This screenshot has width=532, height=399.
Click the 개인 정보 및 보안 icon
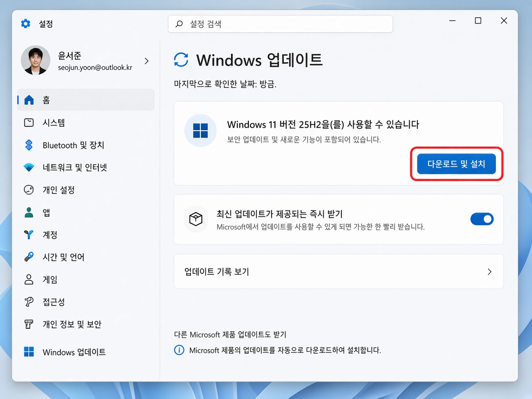(29, 324)
